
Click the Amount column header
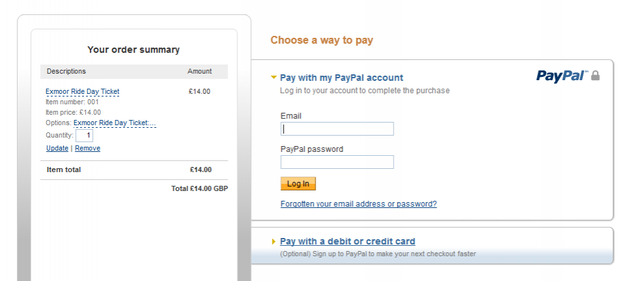(199, 71)
